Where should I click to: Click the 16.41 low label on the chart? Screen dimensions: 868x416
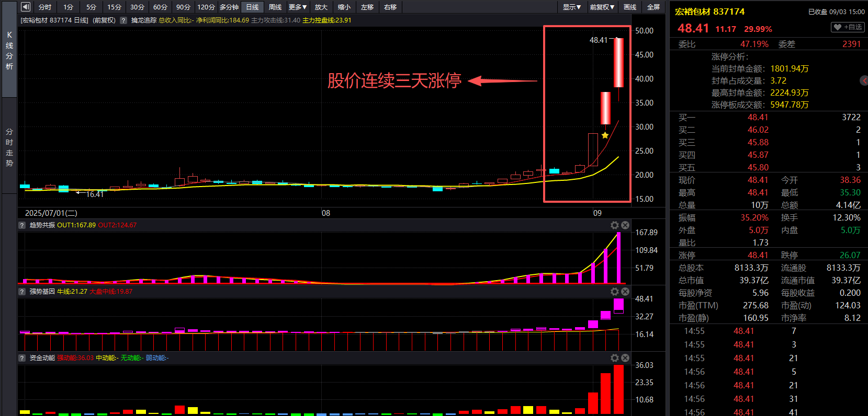pos(95,194)
